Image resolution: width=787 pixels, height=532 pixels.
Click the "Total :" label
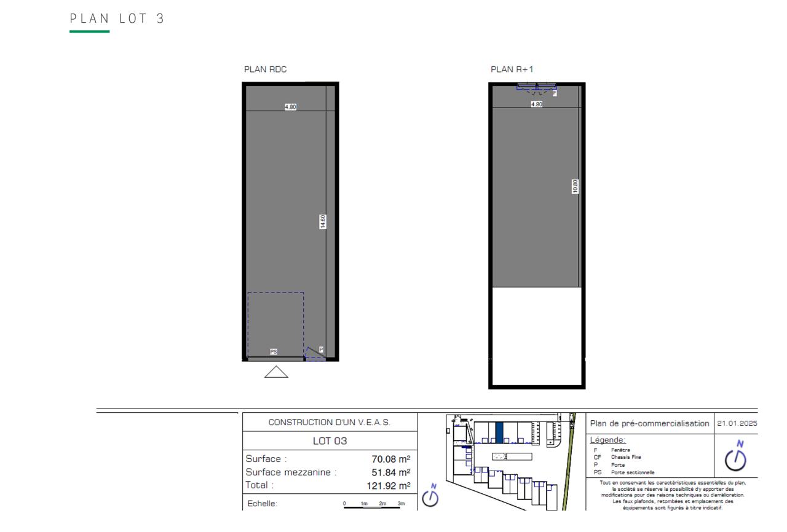pos(260,485)
